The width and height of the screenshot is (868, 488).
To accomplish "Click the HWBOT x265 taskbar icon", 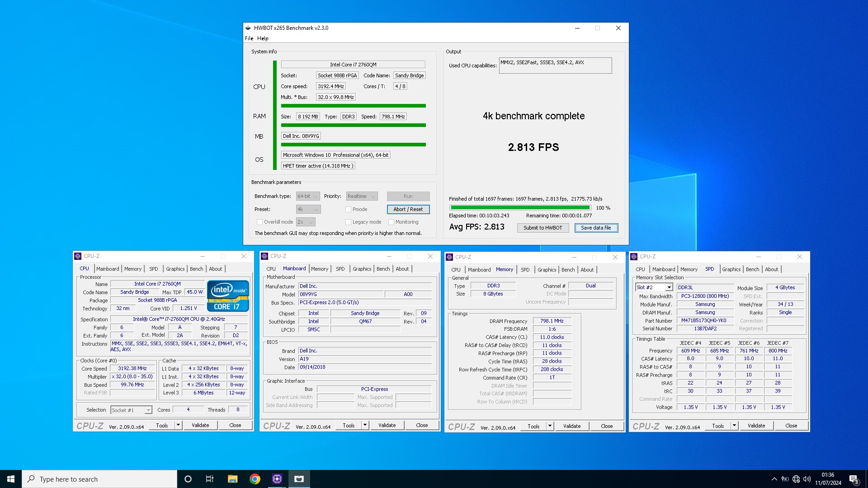I will (x=299, y=479).
